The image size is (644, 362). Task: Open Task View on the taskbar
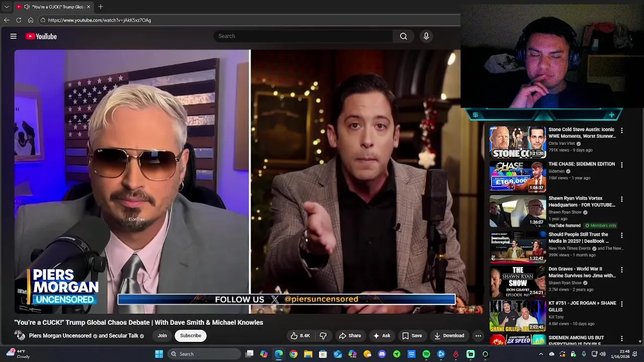[249, 354]
